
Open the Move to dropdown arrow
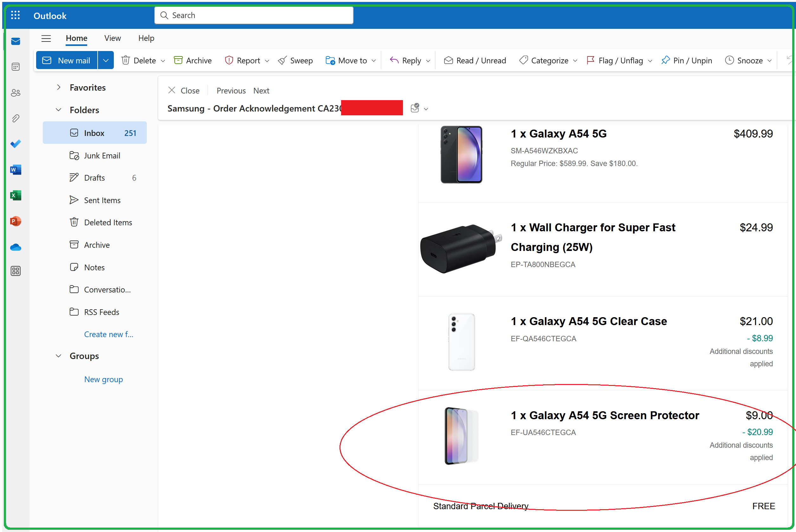point(374,61)
